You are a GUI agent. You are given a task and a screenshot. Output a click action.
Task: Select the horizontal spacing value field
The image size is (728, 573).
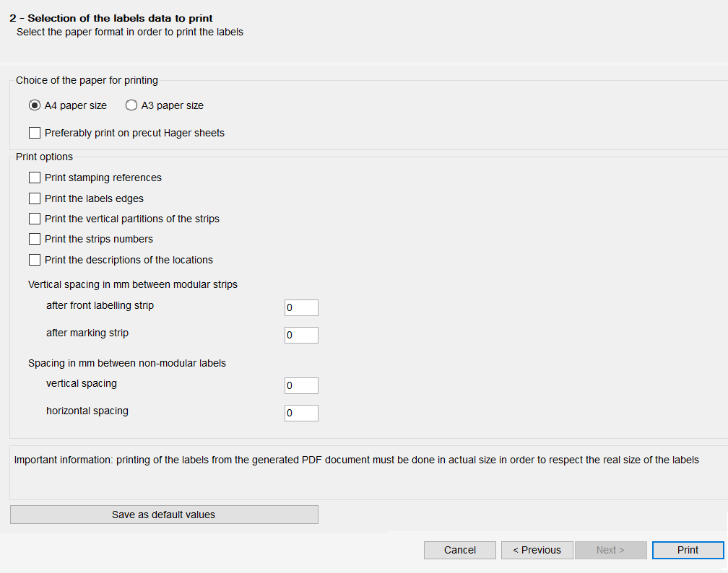pos(301,412)
